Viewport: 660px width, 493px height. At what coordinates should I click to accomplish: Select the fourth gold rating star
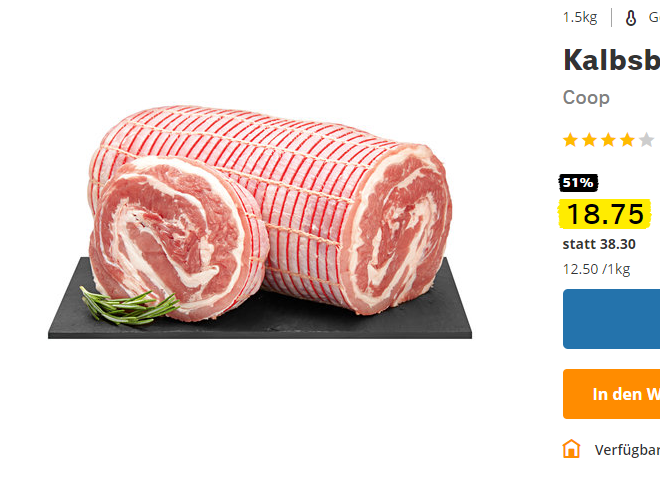tap(627, 140)
